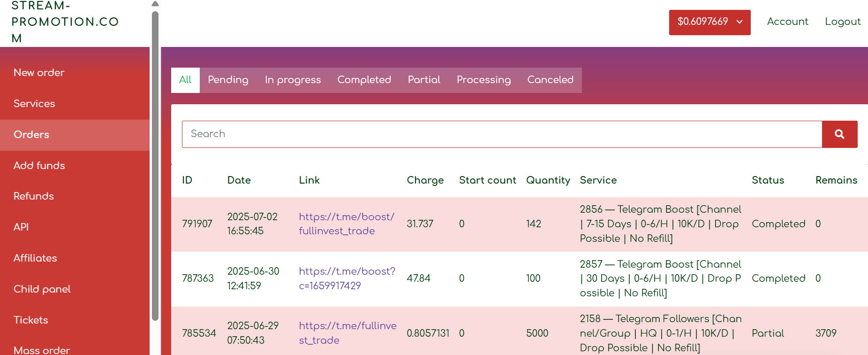Click the service 2158 Telegram Followers description
Image resolution: width=868 pixels, height=355 pixels.
click(x=660, y=333)
